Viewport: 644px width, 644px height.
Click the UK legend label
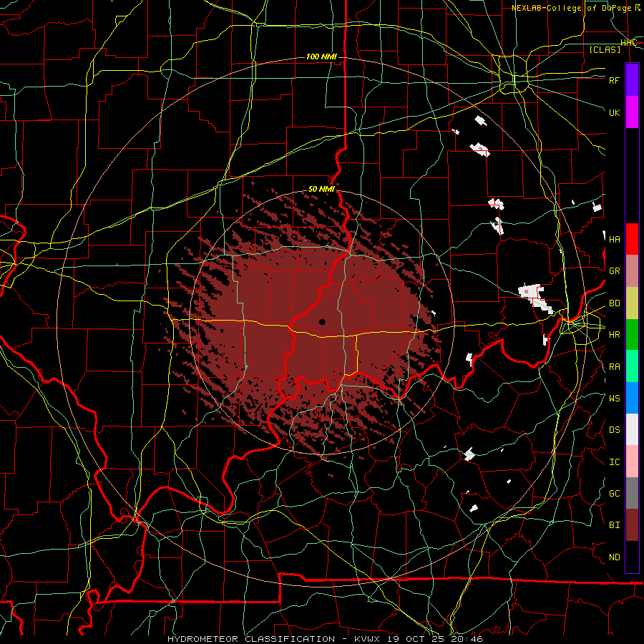(x=615, y=112)
